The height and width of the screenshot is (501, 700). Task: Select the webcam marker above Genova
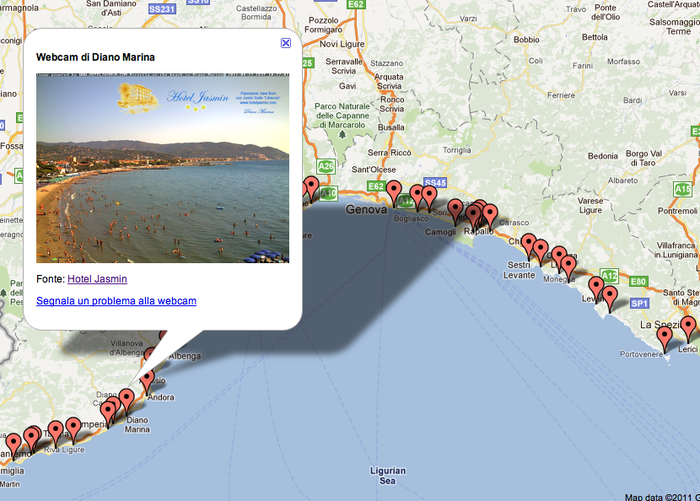(x=394, y=190)
